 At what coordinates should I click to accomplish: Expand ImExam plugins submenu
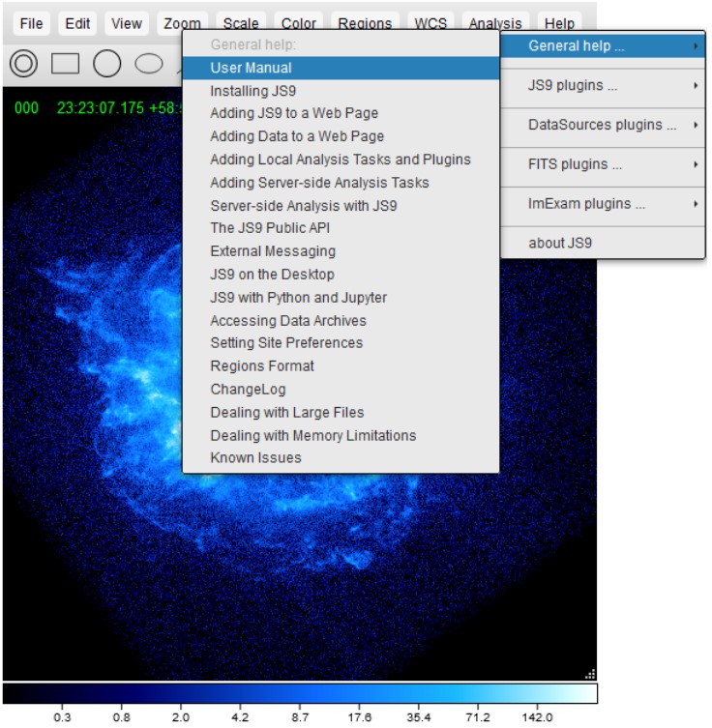603,204
